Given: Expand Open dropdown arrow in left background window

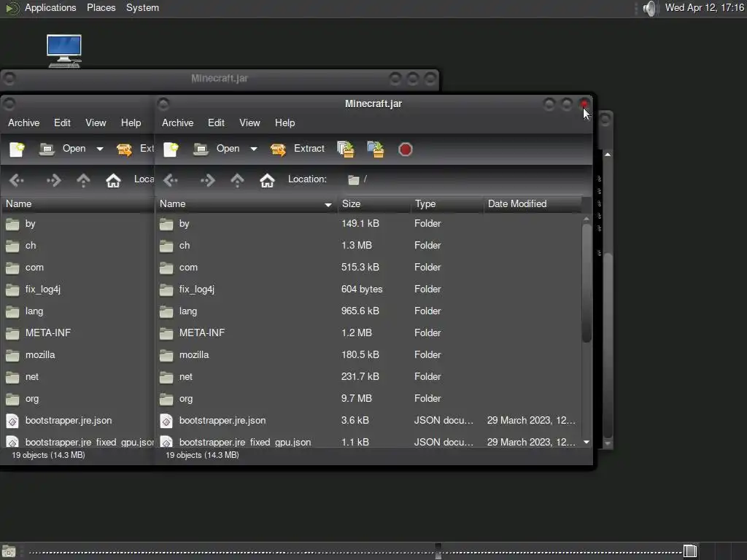Looking at the screenshot, I should coord(100,149).
